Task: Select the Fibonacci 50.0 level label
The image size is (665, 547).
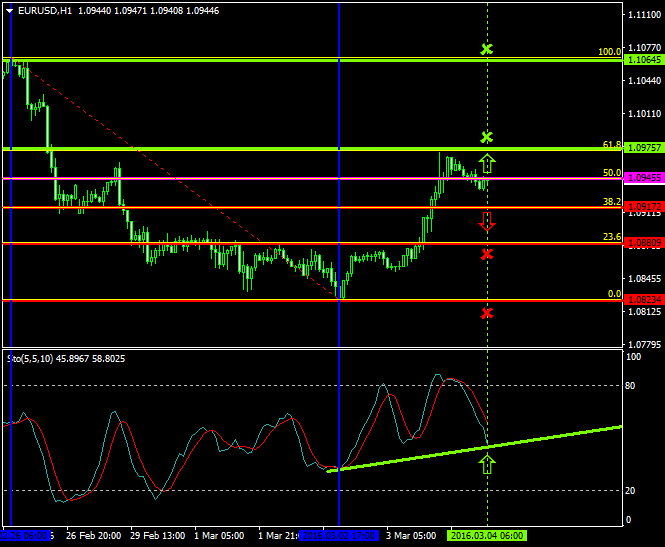Action: [x=608, y=173]
